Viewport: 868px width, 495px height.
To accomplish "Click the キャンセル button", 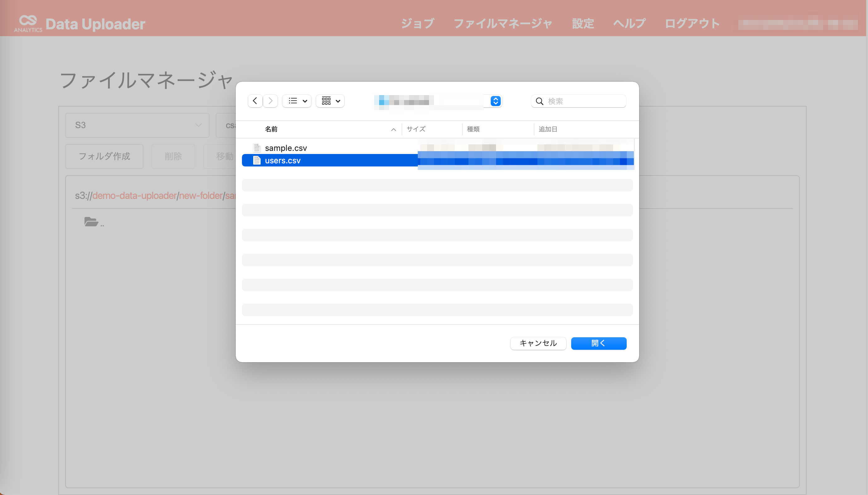I will click(x=538, y=344).
